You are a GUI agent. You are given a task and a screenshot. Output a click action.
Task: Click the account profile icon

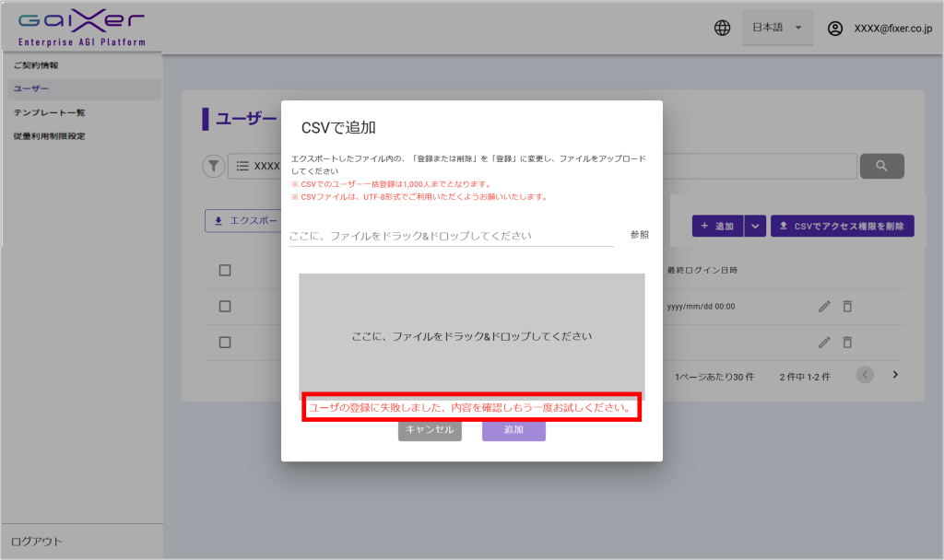pyautogui.click(x=835, y=29)
